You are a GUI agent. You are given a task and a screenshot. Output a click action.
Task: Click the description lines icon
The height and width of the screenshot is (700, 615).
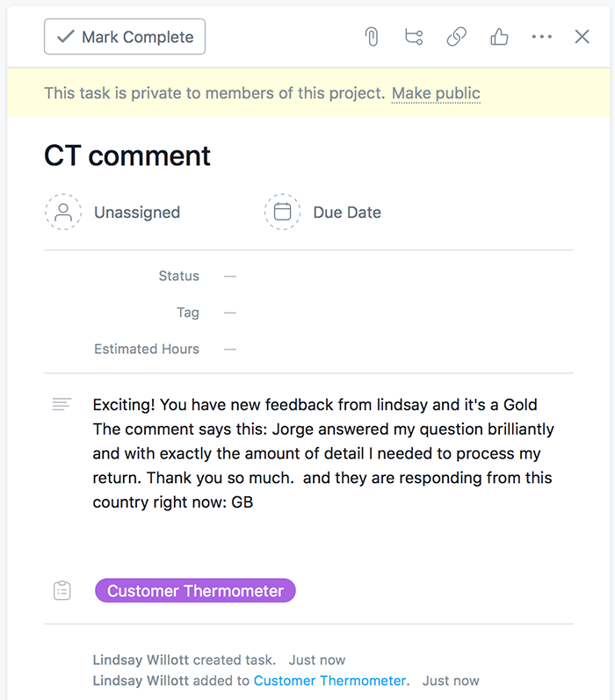pyautogui.click(x=61, y=404)
